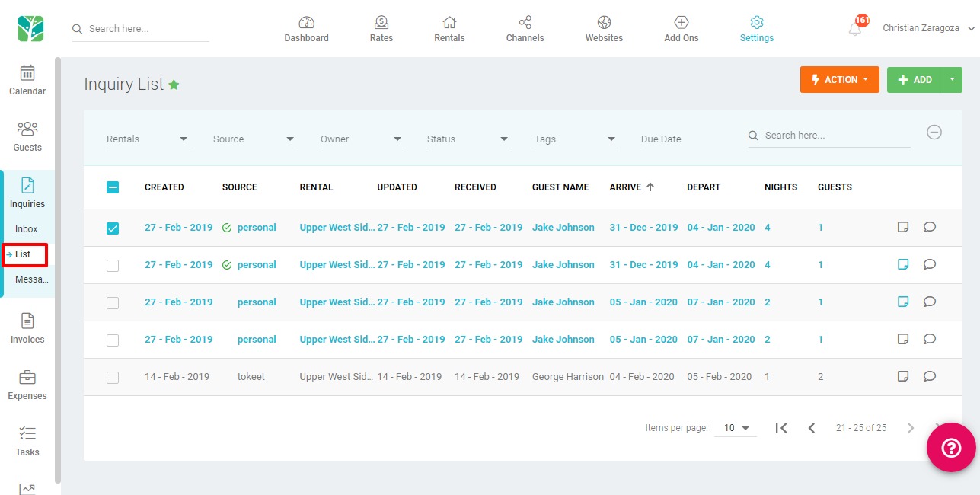This screenshot has width=980, height=495.
Task: Open the Owner filter dropdown
Action: 362,139
